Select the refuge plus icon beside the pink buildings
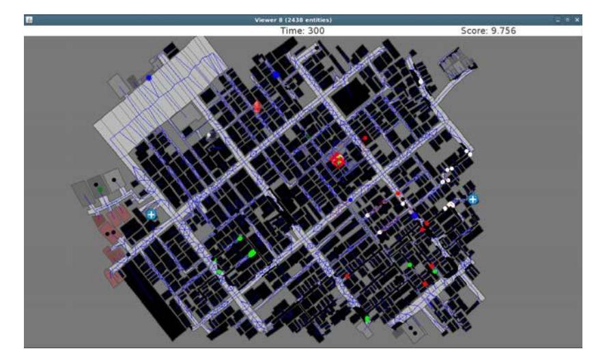Screen dimensions: 607x364 pos(152,214)
